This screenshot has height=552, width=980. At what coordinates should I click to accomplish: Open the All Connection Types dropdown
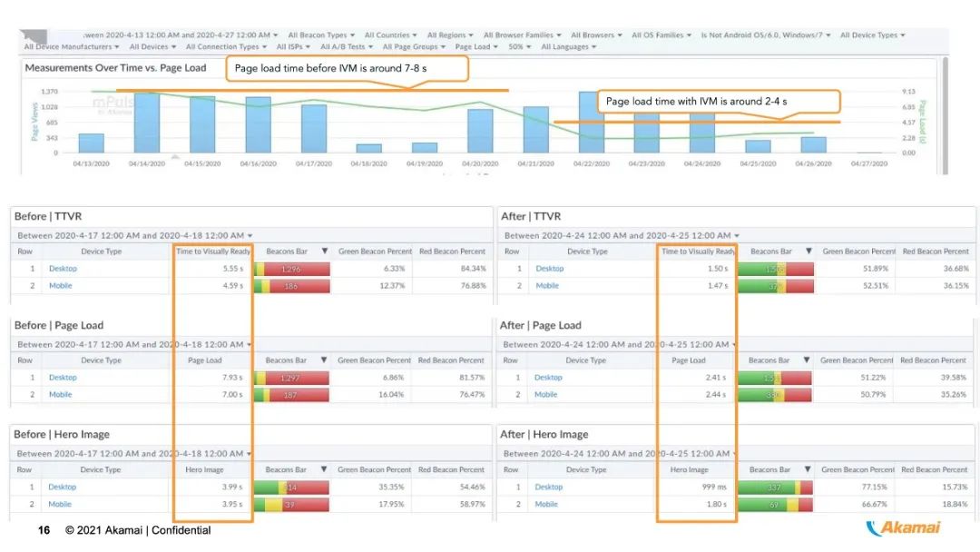[x=226, y=46]
